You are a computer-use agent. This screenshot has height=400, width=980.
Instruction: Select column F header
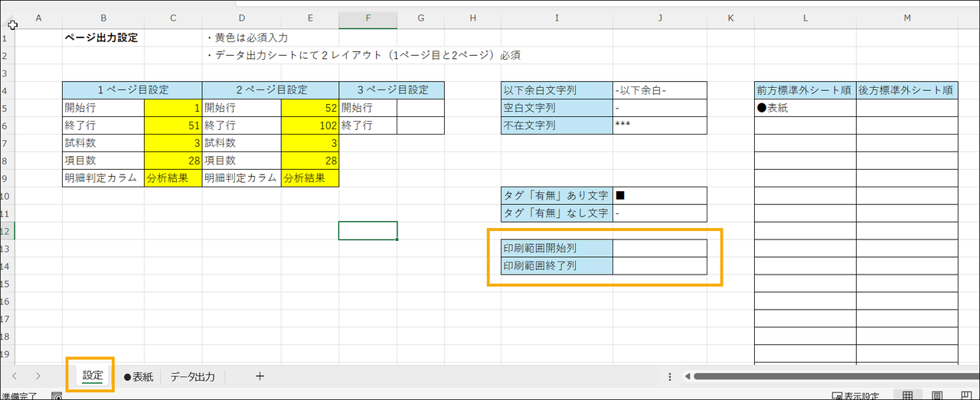coord(367,18)
